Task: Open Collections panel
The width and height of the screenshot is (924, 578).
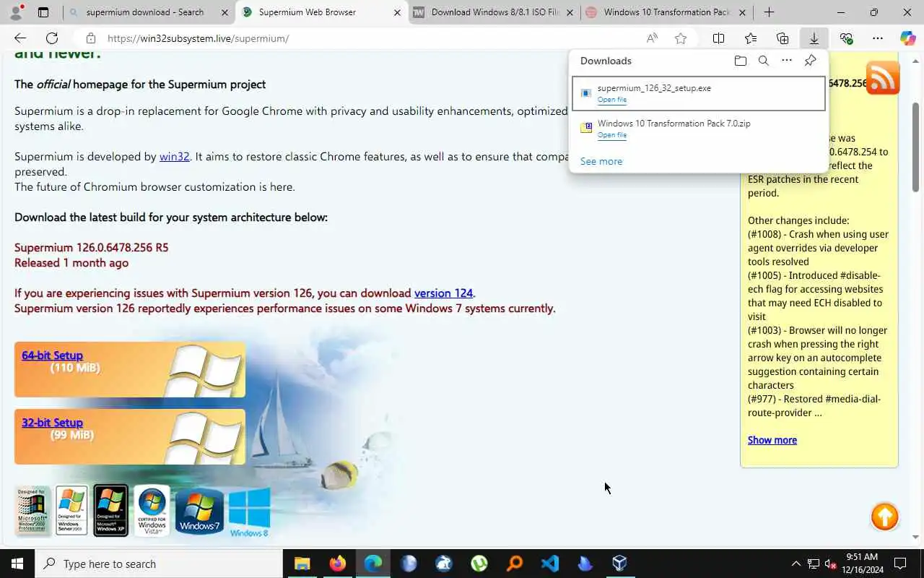Action: (783, 38)
